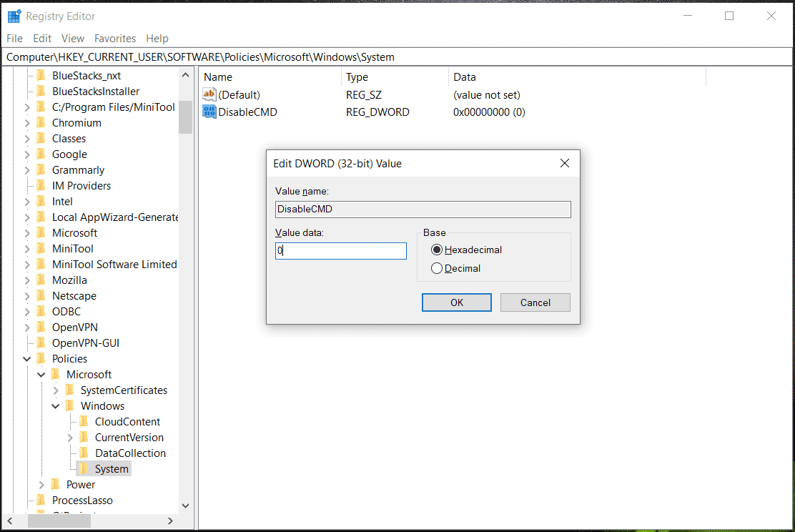Viewport: 795px width, 532px height.
Task: Select the C:/Program Files/MiniTool key
Action: 113,107
